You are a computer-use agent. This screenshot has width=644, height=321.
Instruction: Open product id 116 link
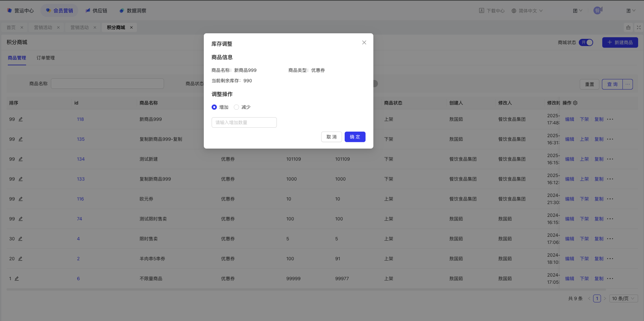(x=80, y=199)
